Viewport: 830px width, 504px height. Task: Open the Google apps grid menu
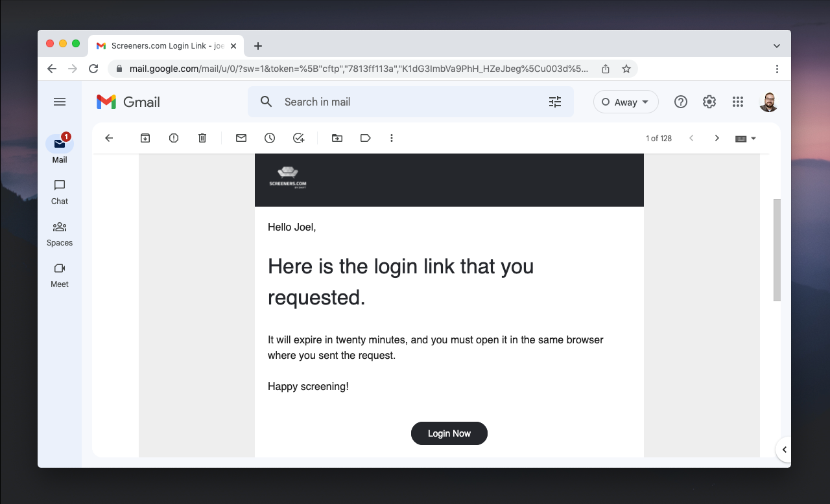(x=737, y=102)
